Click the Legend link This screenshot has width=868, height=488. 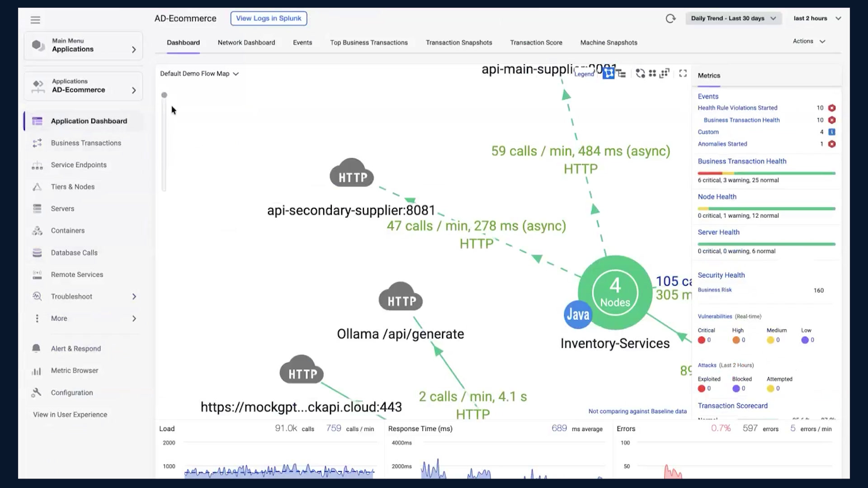584,74
